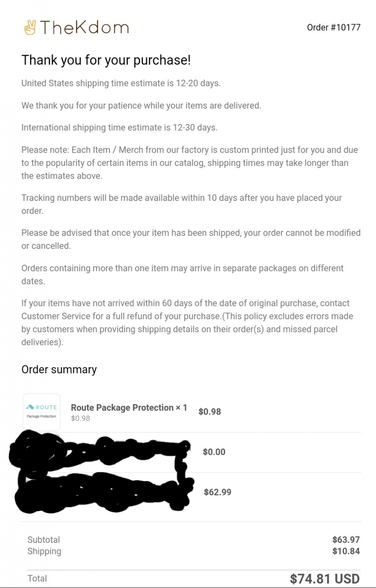Click the Route logo icon in thumbnail
The image size is (376, 588).
(x=30, y=407)
